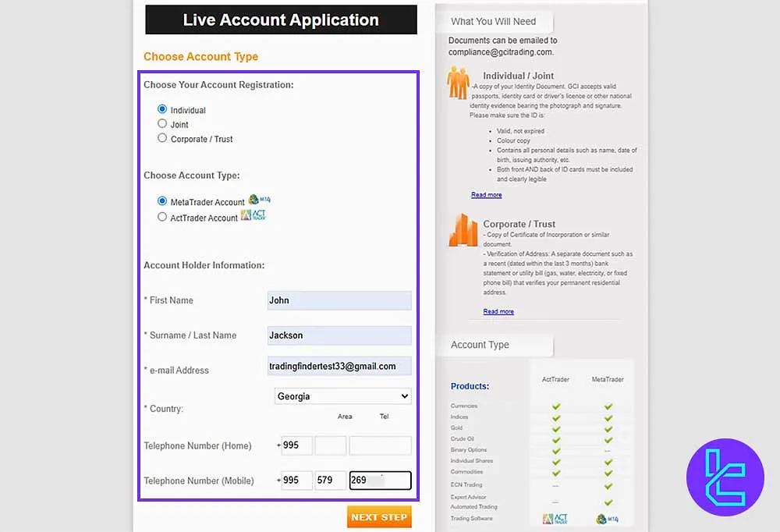The width and height of the screenshot is (780, 532).
Task: Click the Home telephone Area field
Action: pyautogui.click(x=330, y=445)
